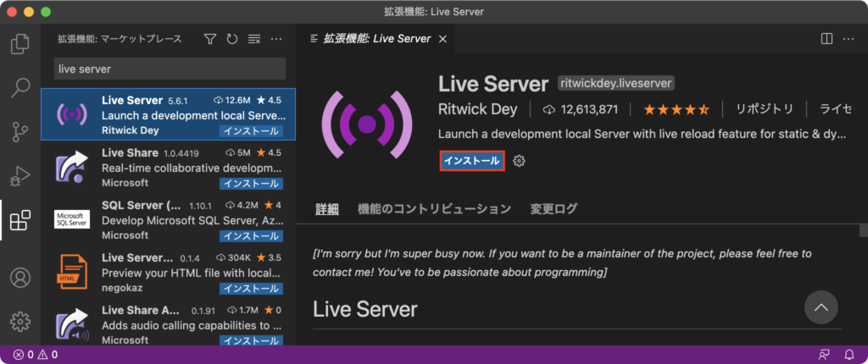Select the Live Share Audio extension entry
The height and width of the screenshot is (364, 868).
[169, 323]
